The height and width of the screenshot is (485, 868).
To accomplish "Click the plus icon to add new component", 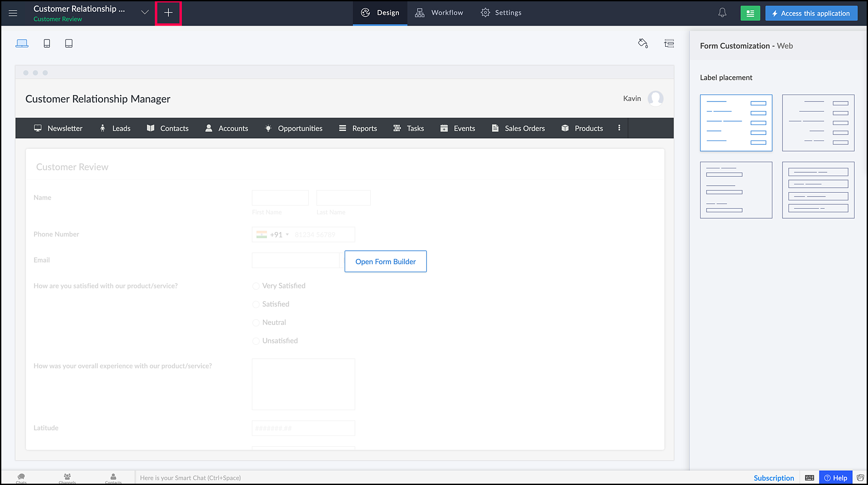I will (x=168, y=13).
